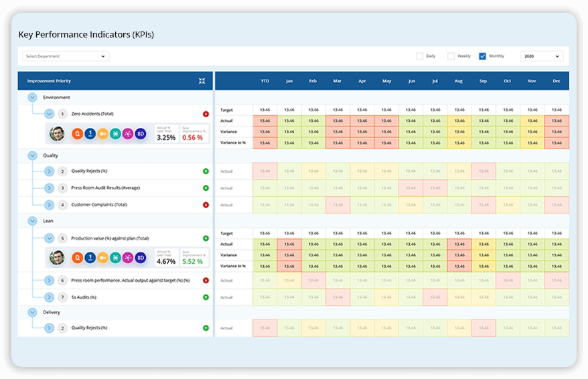Open the 2020 year dropdown

click(541, 56)
